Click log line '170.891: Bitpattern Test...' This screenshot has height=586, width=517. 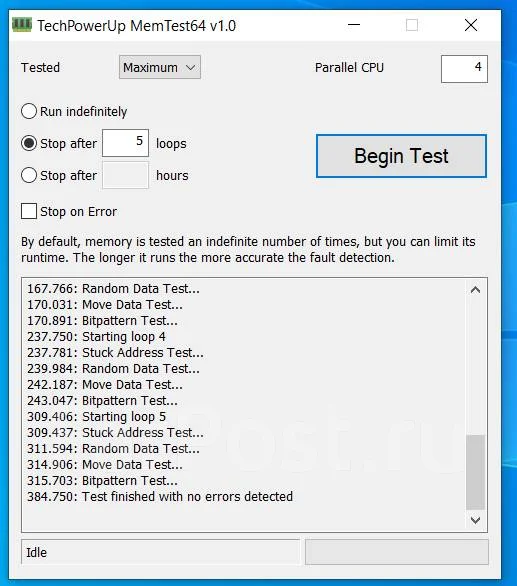pyautogui.click(x=102, y=321)
